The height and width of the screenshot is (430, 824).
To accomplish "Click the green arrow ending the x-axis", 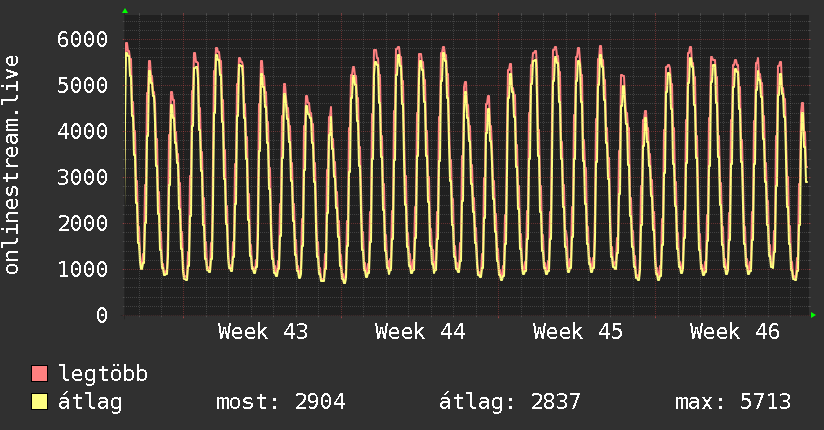I will click(813, 315).
